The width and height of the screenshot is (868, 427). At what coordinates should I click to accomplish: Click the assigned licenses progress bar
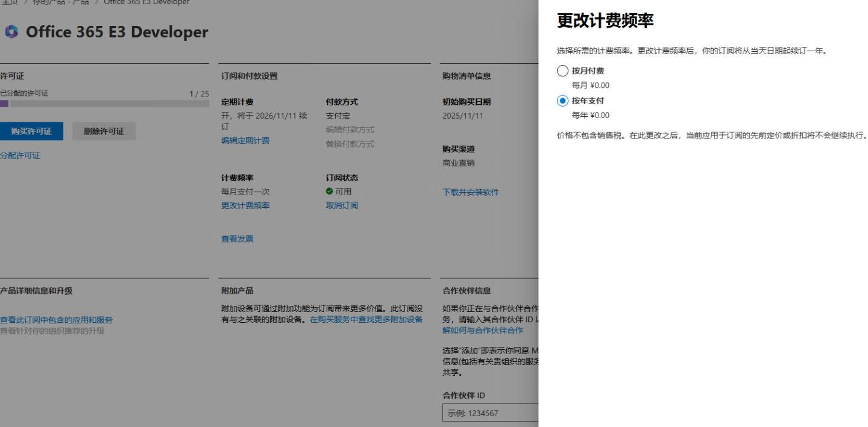(104, 104)
